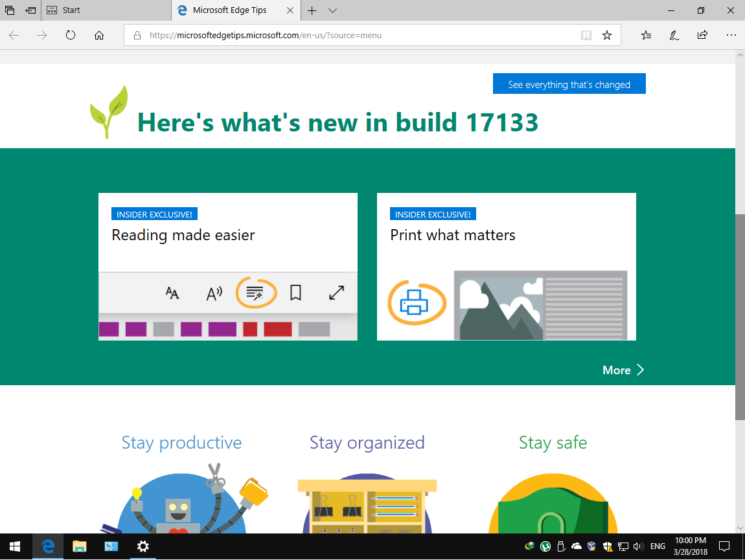Add notes with the pen icon
This screenshot has height=560, width=745.
pyautogui.click(x=674, y=35)
